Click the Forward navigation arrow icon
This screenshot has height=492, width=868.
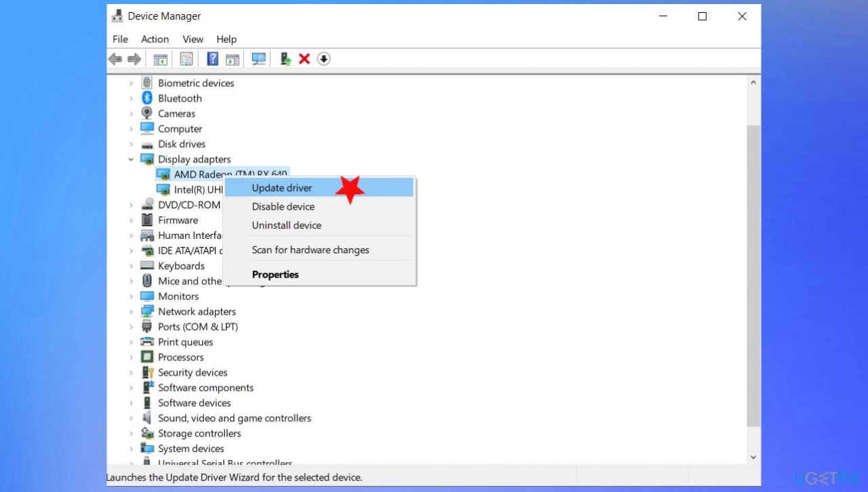tap(134, 59)
